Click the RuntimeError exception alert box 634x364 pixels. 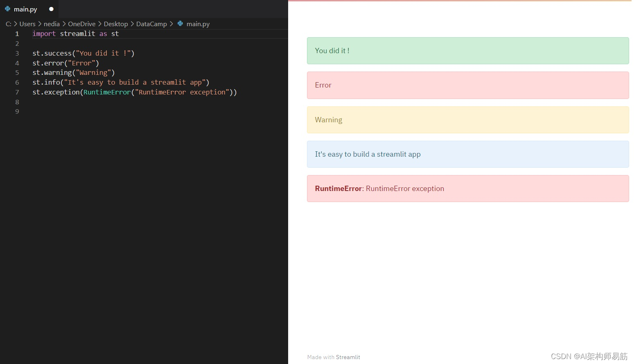point(468,189)
